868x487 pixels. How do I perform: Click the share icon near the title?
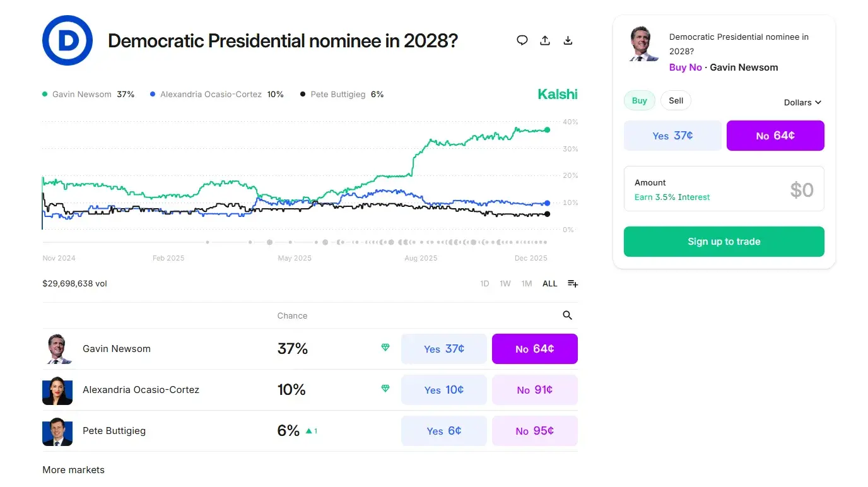(544, 40)
